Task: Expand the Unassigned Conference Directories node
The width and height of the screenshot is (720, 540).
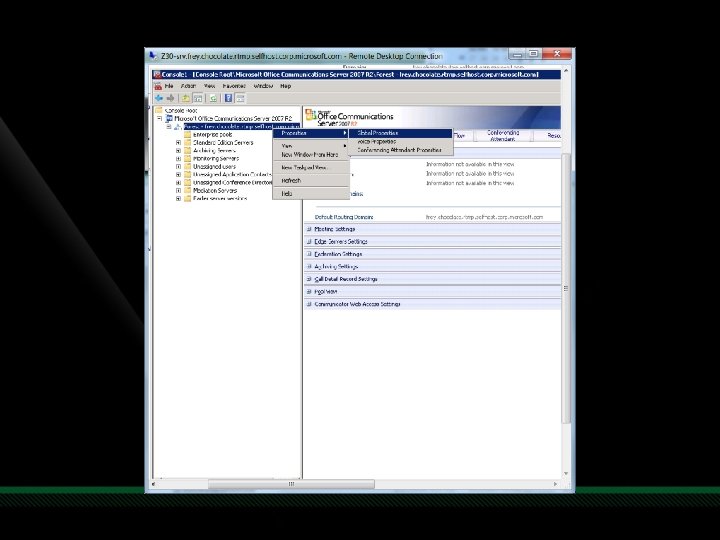Action: coord(178,182)
